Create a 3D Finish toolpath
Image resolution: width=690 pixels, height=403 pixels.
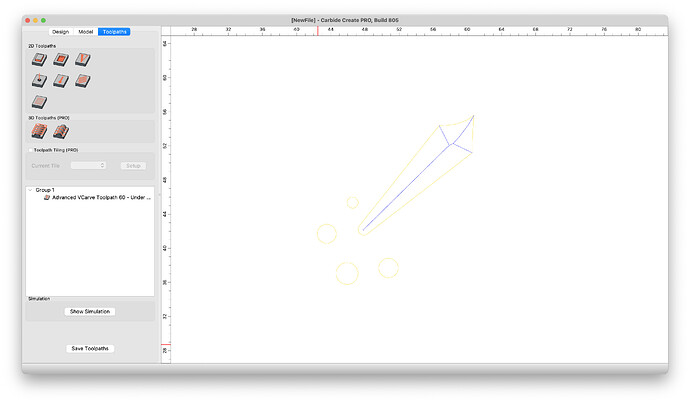tap(61, 131)
